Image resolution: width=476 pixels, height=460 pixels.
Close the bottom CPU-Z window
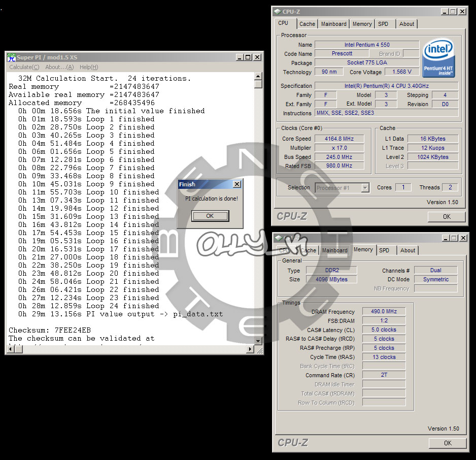[463, 238]
